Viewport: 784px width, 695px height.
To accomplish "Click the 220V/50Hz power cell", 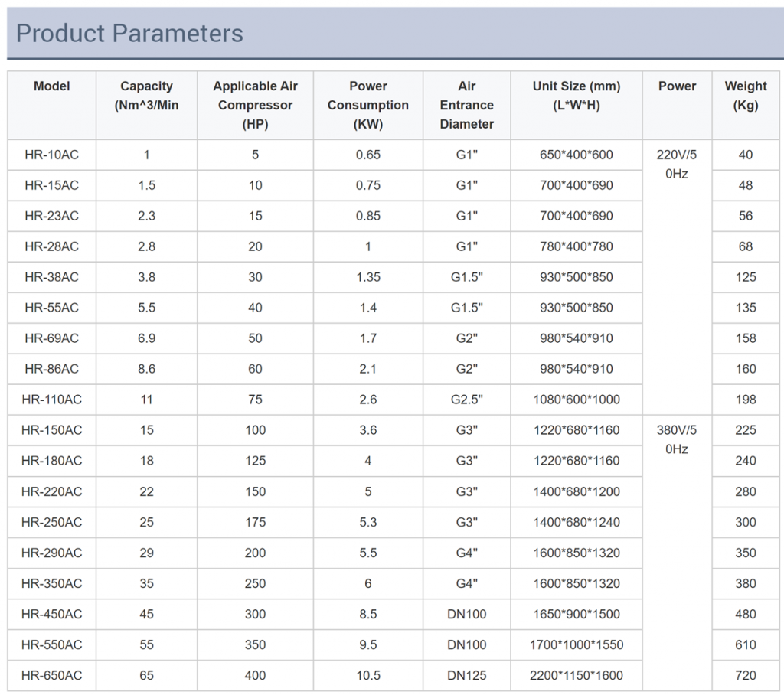I will coord(676,164).
